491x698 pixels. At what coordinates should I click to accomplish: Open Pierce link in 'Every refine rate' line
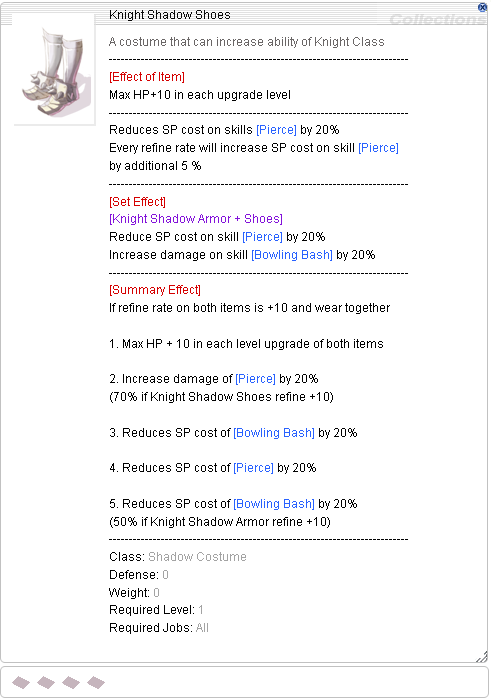click(378, 147)
